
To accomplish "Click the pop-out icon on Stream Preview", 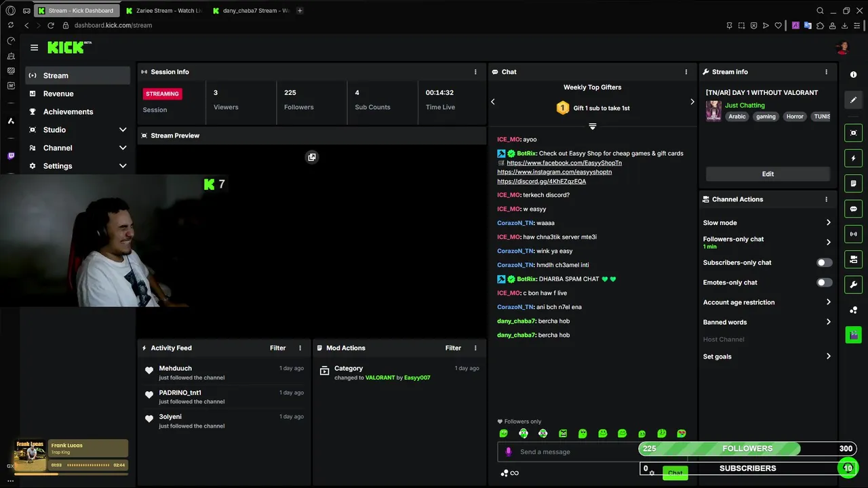I will [x=312, y=157].
